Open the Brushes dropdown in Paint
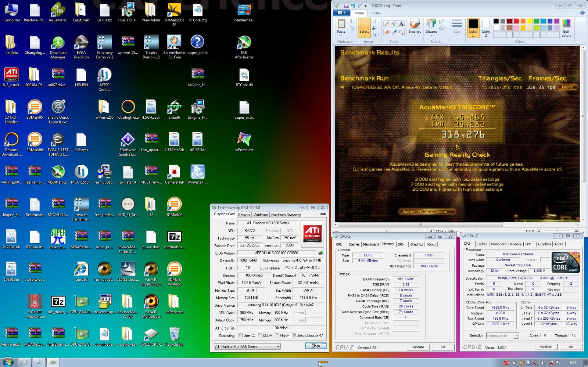The width and height of the screenshot is (588, 367). coord(415,35)
